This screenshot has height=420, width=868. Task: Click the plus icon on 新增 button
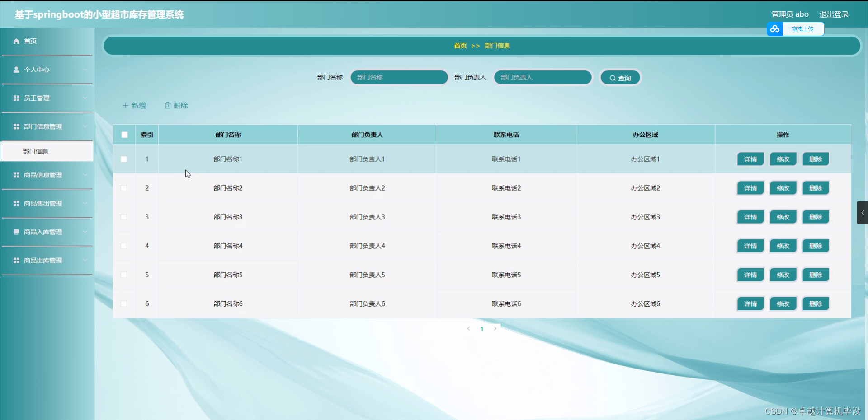point(125,105)
